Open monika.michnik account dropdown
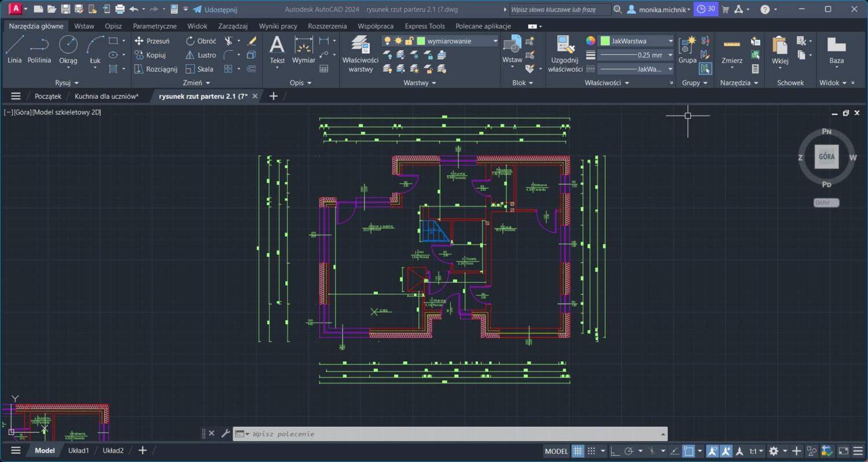The width and height of the screenshot is (868, 462). (659, 9)
